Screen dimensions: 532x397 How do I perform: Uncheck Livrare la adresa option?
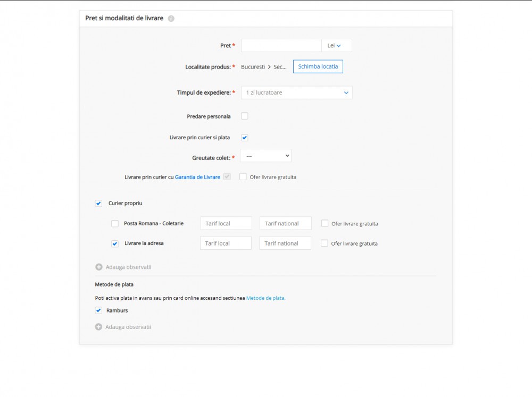click(115, 243)
